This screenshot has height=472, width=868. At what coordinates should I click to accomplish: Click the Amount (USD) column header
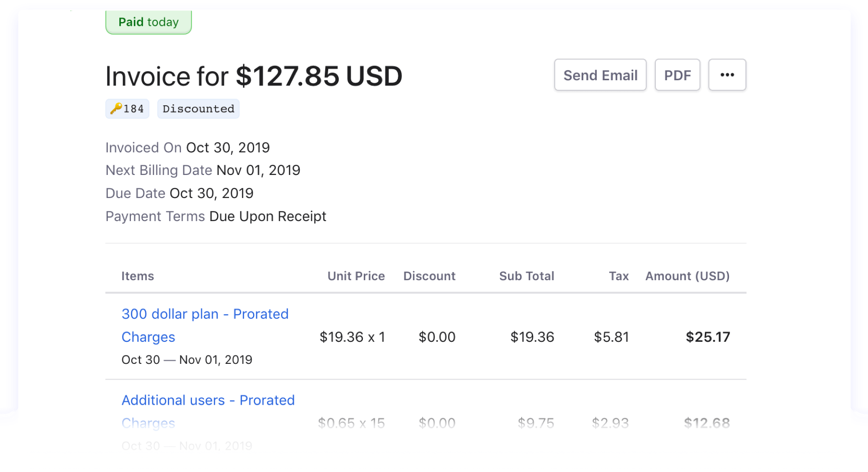click(x=687, y=276)
